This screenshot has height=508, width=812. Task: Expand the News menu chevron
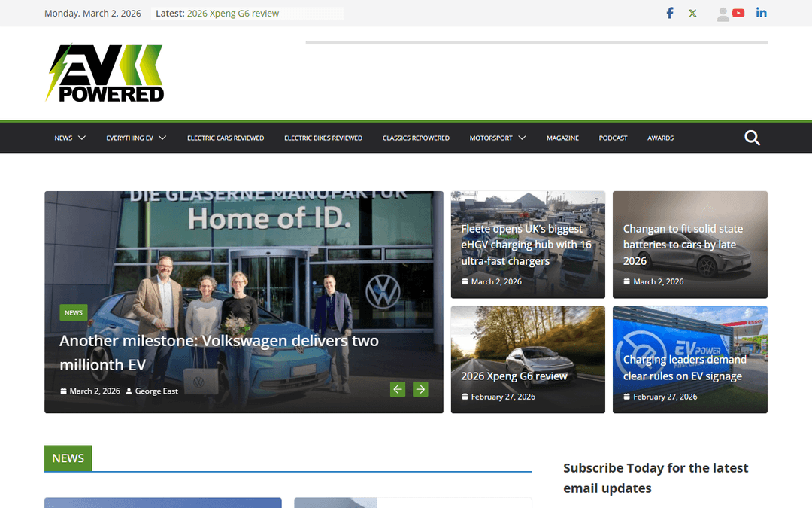pyautogui.click(x=82, y=138)
